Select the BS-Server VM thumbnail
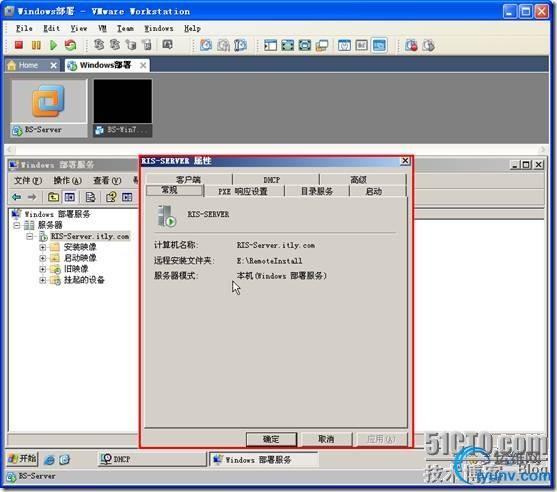557x492 pixels. (49, 108)
